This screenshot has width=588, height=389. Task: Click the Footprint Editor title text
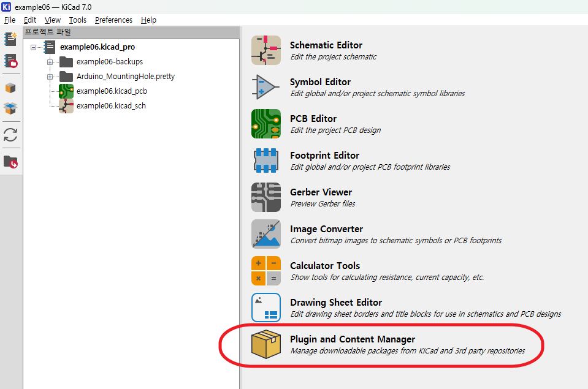pyautogui.click(x=325, y=155)
